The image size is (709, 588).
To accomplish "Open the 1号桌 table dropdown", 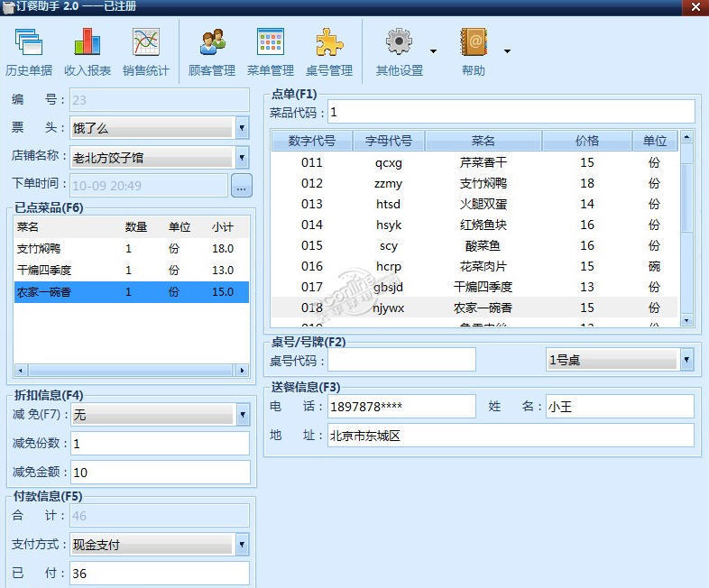I will 686,360.
